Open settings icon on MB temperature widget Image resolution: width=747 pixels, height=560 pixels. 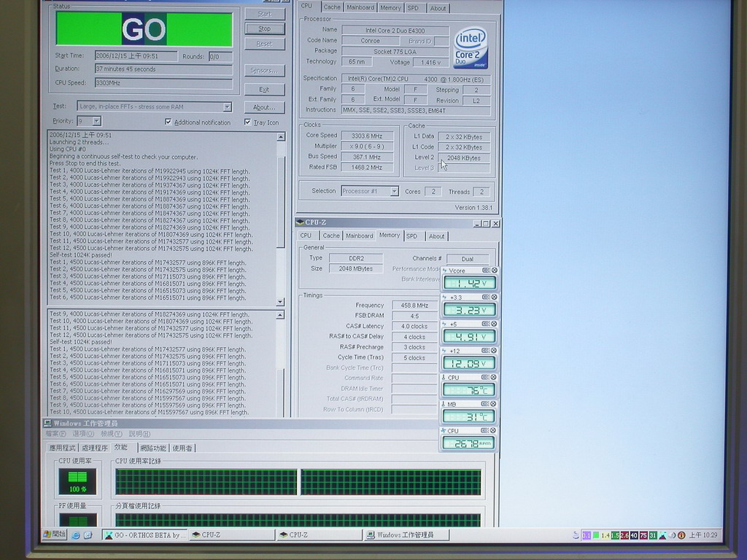(486, 404)
